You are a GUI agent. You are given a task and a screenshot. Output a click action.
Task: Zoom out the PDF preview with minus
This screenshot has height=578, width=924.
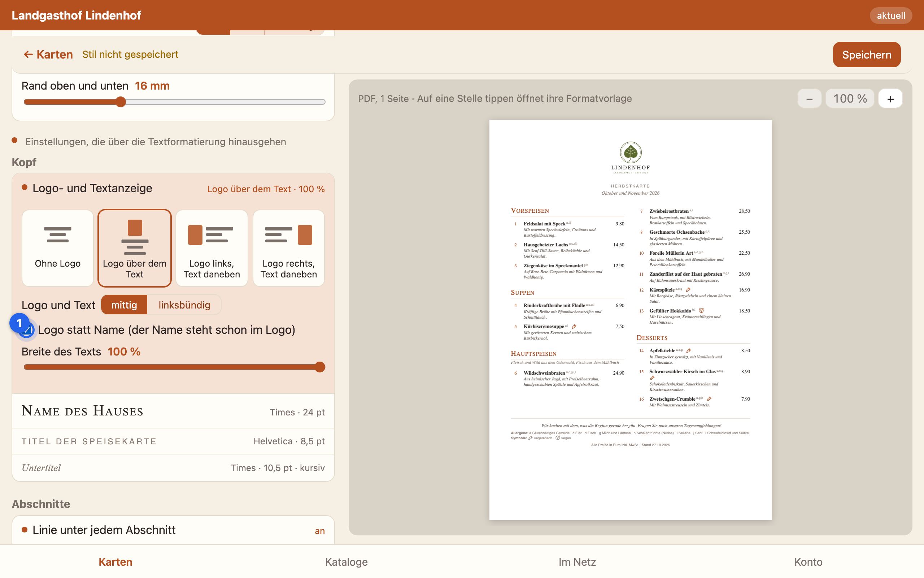tap(809, 99)
